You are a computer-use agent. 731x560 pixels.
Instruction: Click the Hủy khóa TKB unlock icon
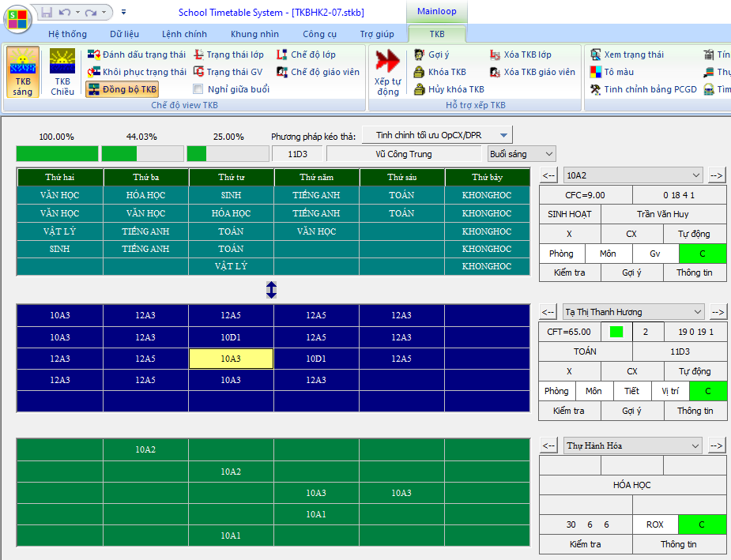click(x=420, y=89)
